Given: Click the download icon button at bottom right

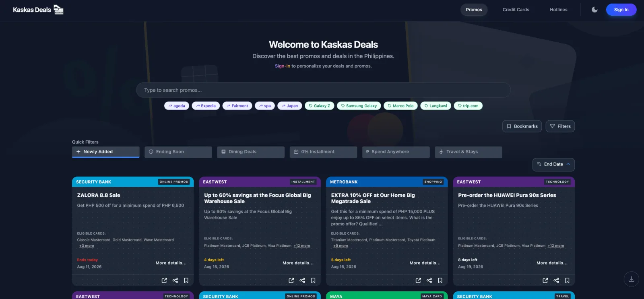Looking at the screenshot, I should 632,279.
